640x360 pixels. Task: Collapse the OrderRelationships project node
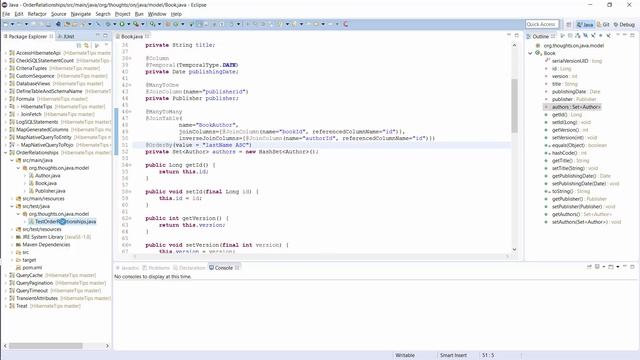point(5,153)
